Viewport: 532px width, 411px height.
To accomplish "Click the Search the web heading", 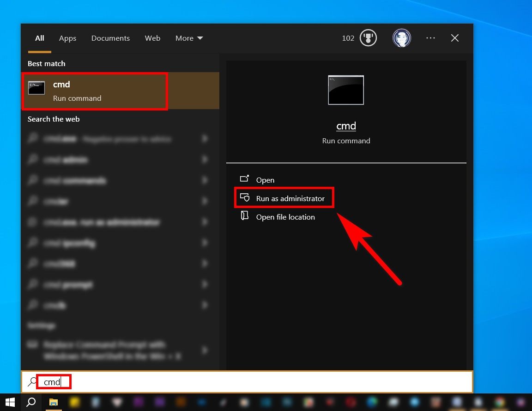I will [54, 119].
